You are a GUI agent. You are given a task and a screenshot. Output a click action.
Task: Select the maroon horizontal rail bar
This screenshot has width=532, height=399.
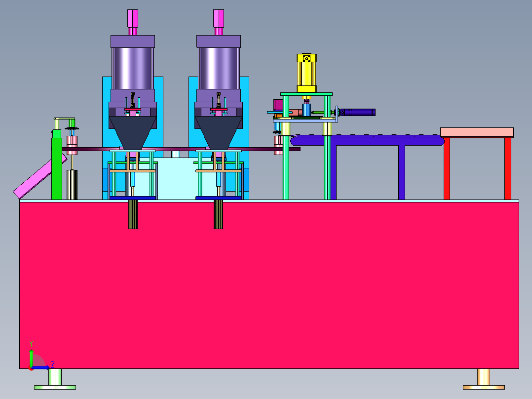tap(177, 149)
